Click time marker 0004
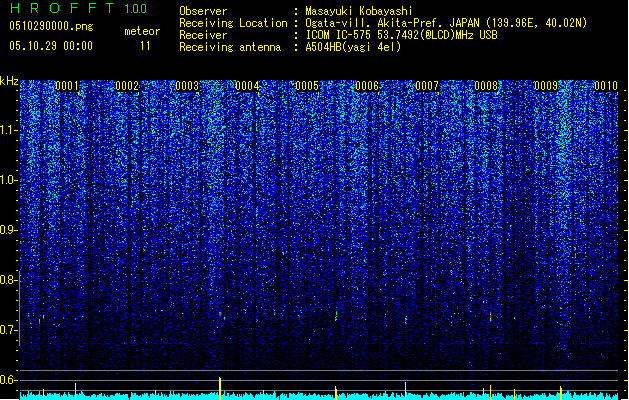629x400 pixels. click(x=247, y=86)
